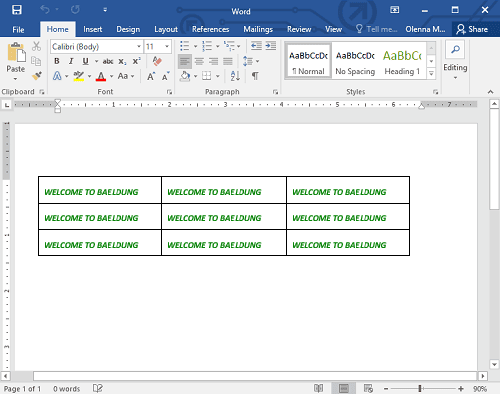Click the Multilevel List icon
This screenshot has width=500, height=394.
230,46
